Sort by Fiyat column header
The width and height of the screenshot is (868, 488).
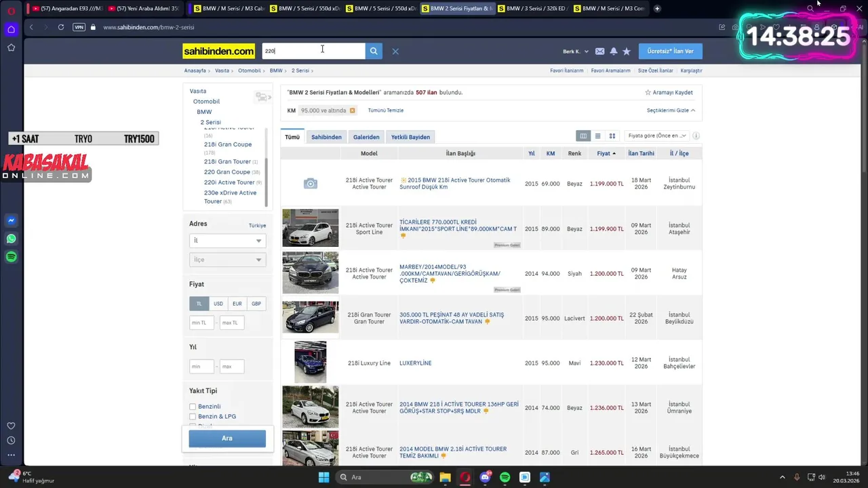pyautogui.click(x=606, y=153)
